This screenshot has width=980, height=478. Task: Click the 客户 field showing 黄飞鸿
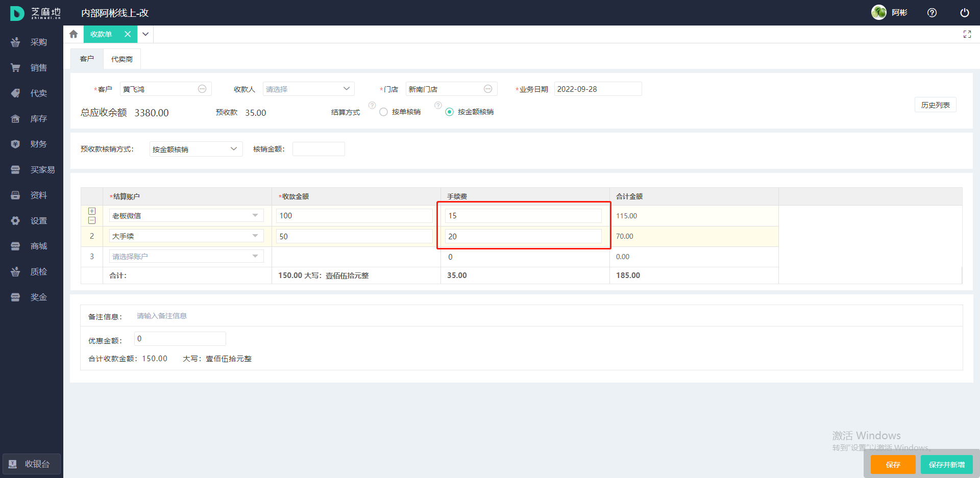point(165,89)
